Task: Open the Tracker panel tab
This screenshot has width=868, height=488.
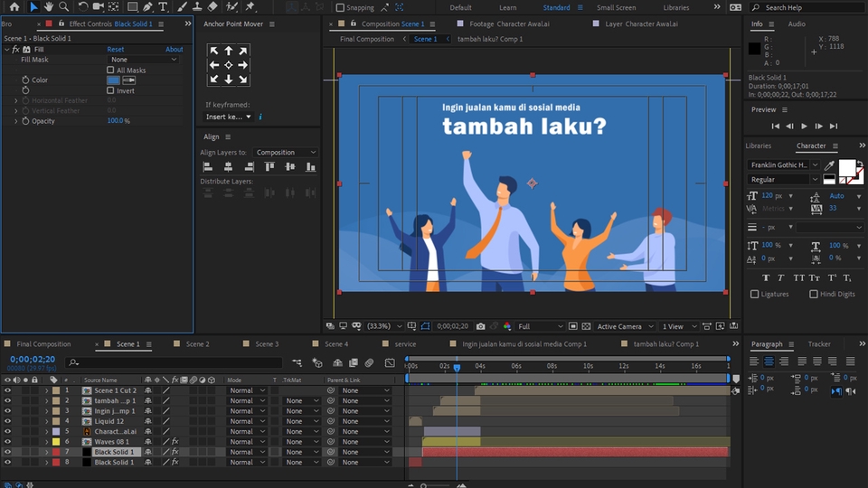Action: [819, 344]
